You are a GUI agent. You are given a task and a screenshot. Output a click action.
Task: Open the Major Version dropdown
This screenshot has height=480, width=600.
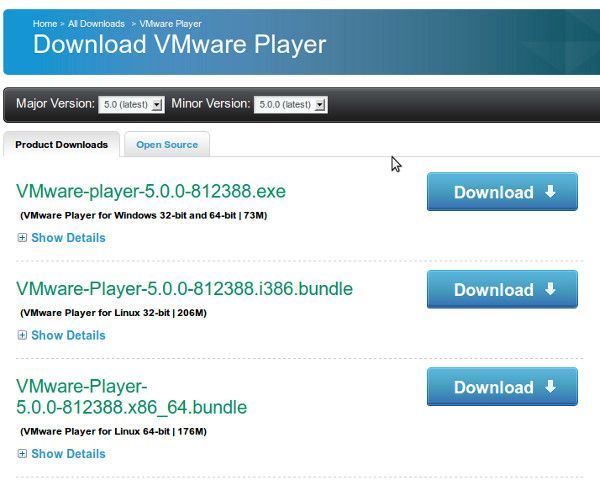131,104
